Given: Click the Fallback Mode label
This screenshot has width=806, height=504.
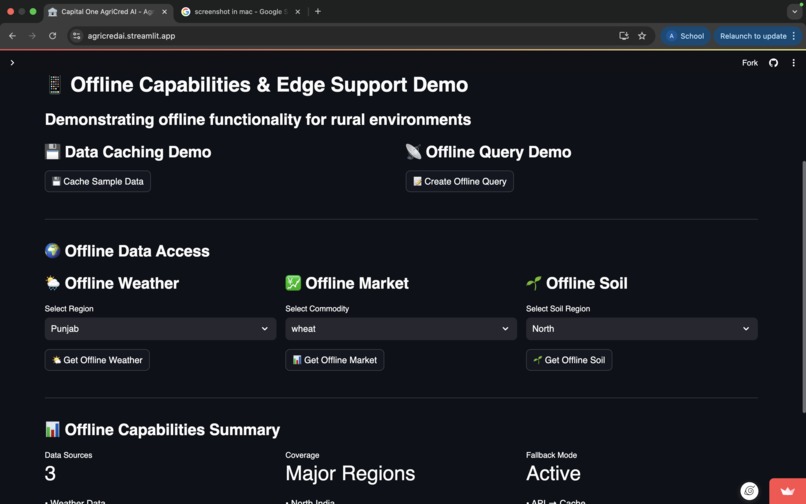Looking at the screenshot, I should (x=551, y=455).
